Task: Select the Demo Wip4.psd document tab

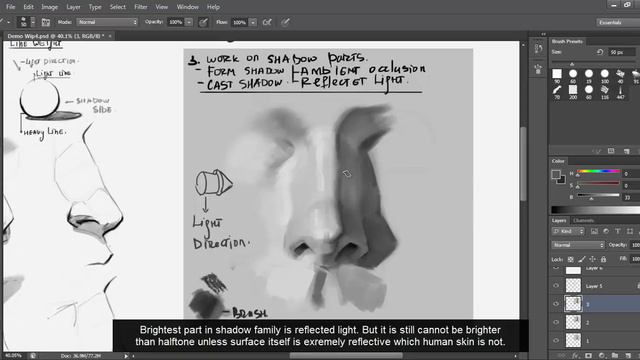Action: point(56,36)
